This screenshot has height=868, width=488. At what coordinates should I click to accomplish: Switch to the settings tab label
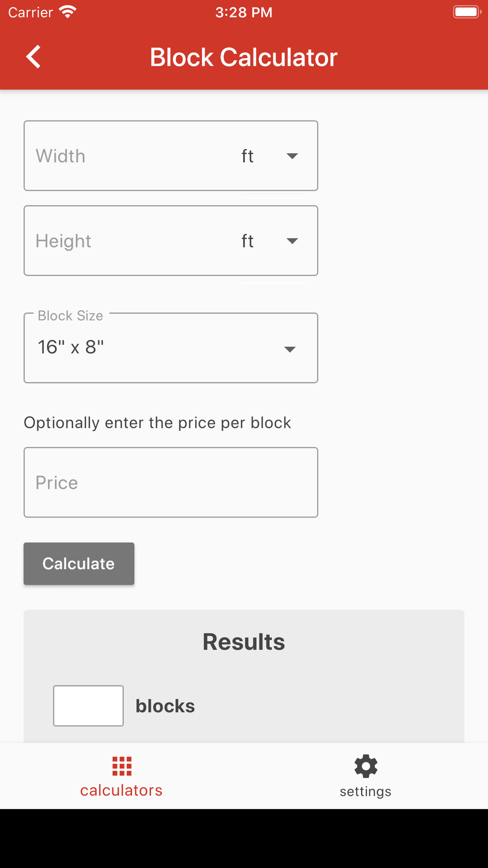pyautogui.click(x=366, y=791)
